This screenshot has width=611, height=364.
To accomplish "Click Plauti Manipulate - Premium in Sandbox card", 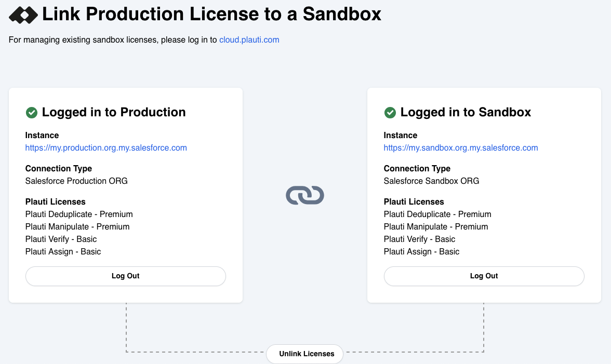I will 436,226.
